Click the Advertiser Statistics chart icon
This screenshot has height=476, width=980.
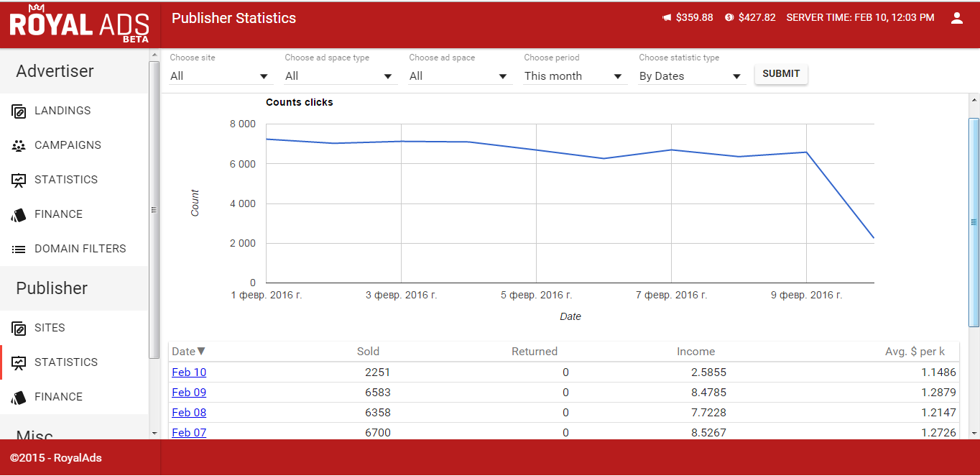(19, 180)
